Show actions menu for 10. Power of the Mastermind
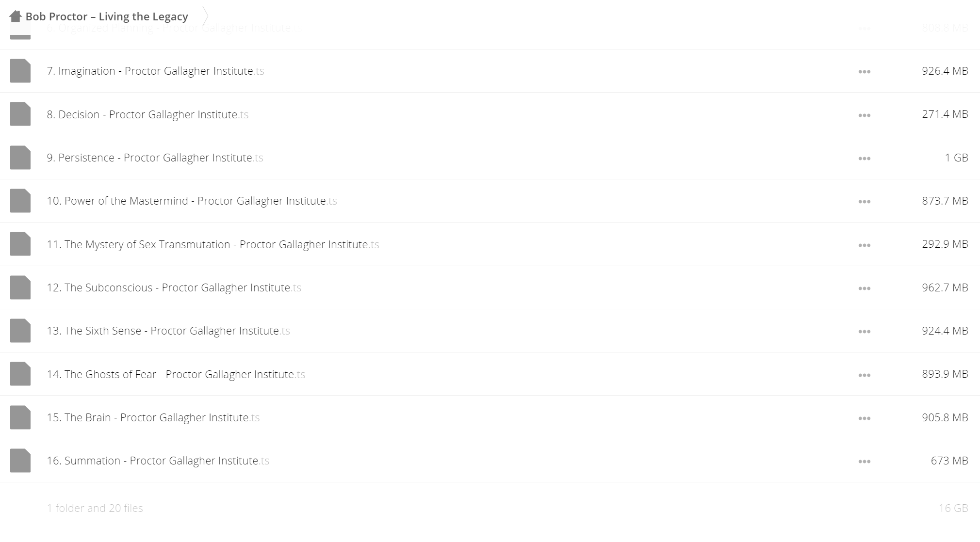Viewport: 980px width, 542px height. (864, 202)
